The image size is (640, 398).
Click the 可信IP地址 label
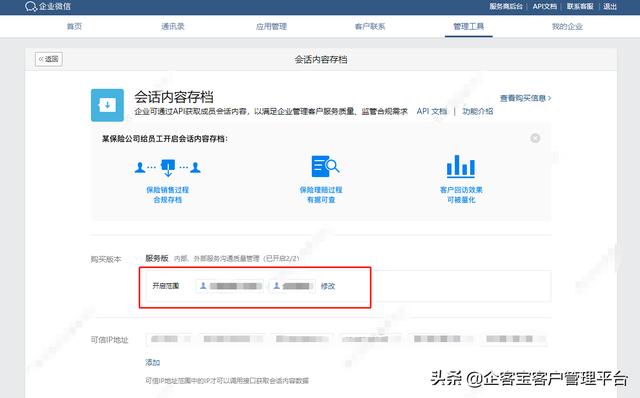pos(109,340)
